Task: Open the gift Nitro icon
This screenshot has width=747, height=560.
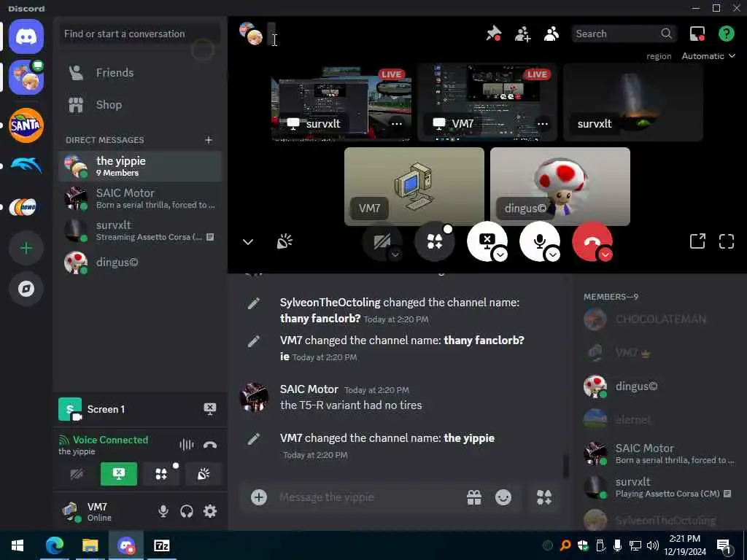Action: (474, 497)
